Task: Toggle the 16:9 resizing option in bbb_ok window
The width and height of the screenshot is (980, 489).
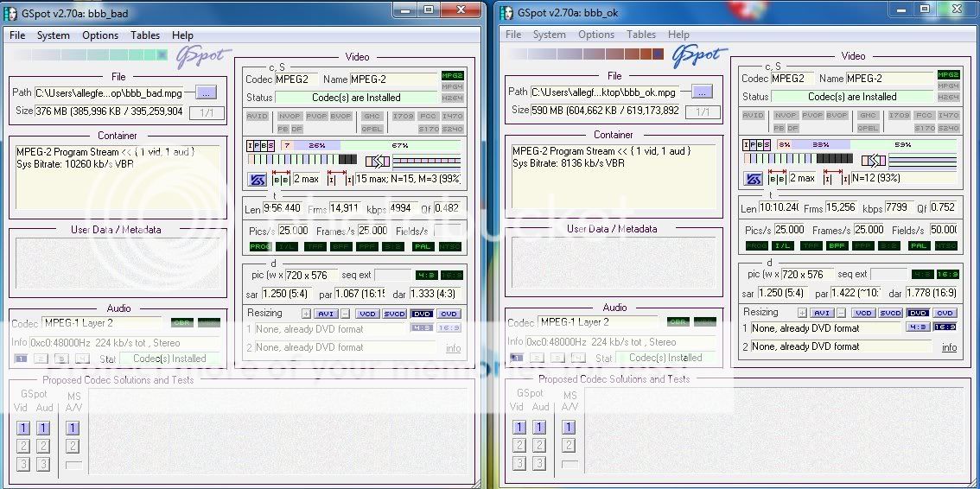Action: coord(945,327)
